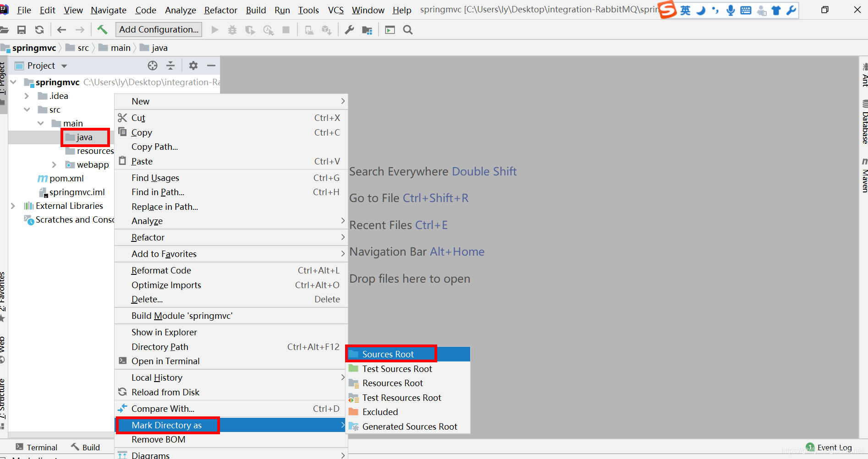Click Mark Directory as menu entry
The height and width of the screenshot is (459, 868).
click(x=231, y=425)
